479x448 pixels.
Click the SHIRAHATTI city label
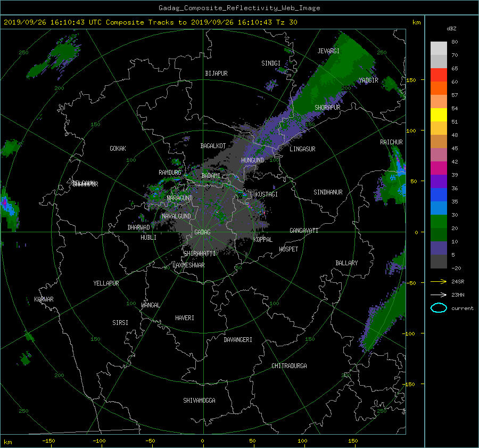[200, 254]
